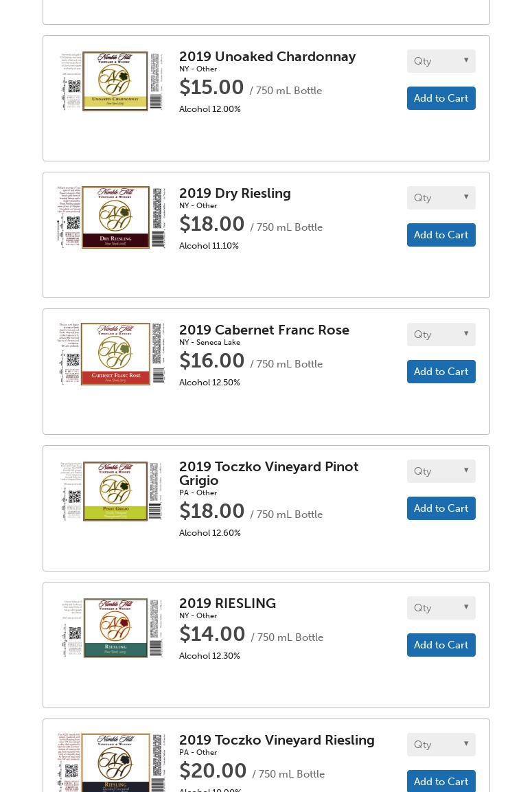Viewport: 532px width, 792px height.
Task: Open Qty dropdown for Toczko Vineyard Riesling
Action: coord(441,745)
